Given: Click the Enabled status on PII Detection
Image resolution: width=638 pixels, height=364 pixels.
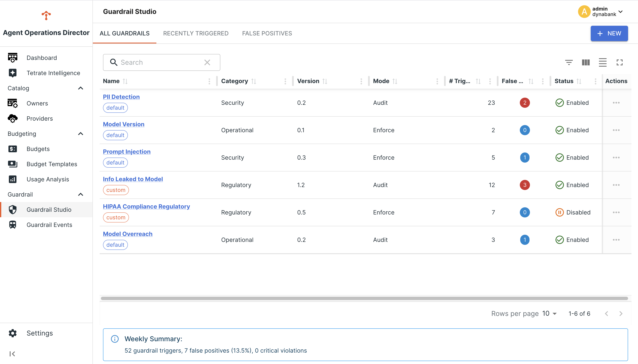Looking at the screenshot, I should pos(572,103).
